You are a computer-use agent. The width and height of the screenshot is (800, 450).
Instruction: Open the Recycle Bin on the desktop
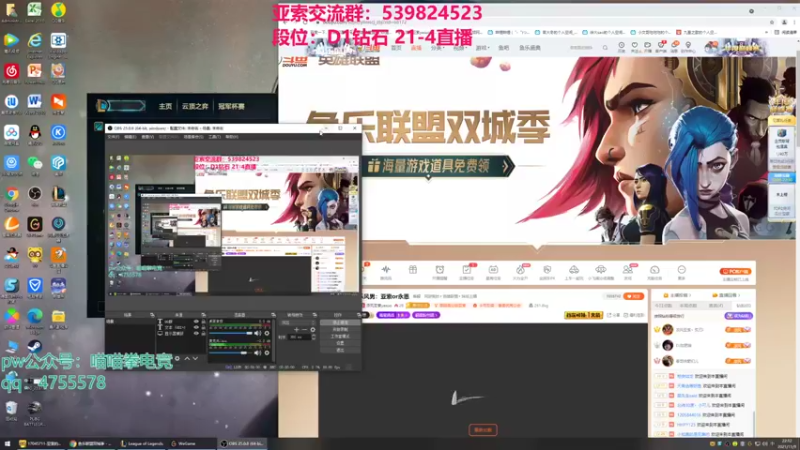click(x=11, y=408)
